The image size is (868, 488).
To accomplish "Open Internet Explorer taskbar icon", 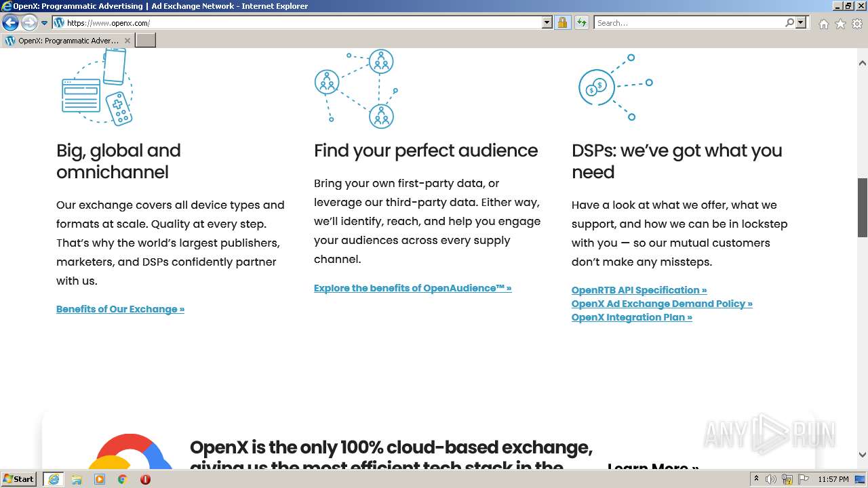I will coord(53,479).
